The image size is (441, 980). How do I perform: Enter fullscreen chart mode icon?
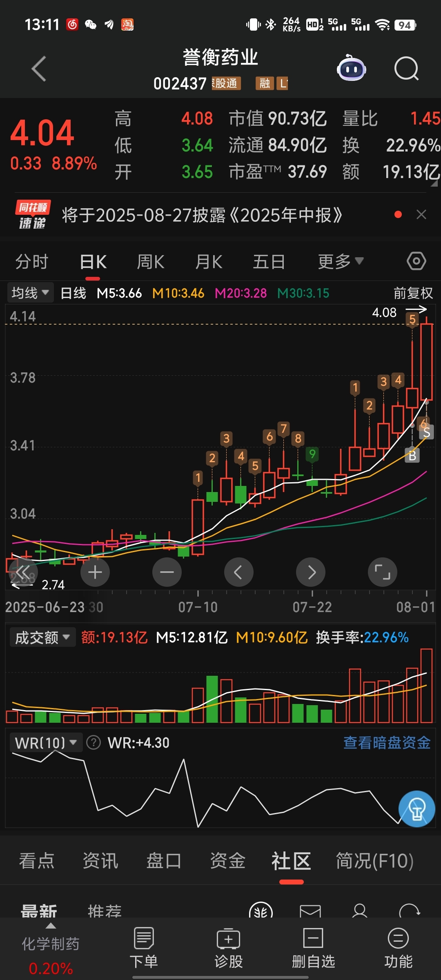pos(383,572)
